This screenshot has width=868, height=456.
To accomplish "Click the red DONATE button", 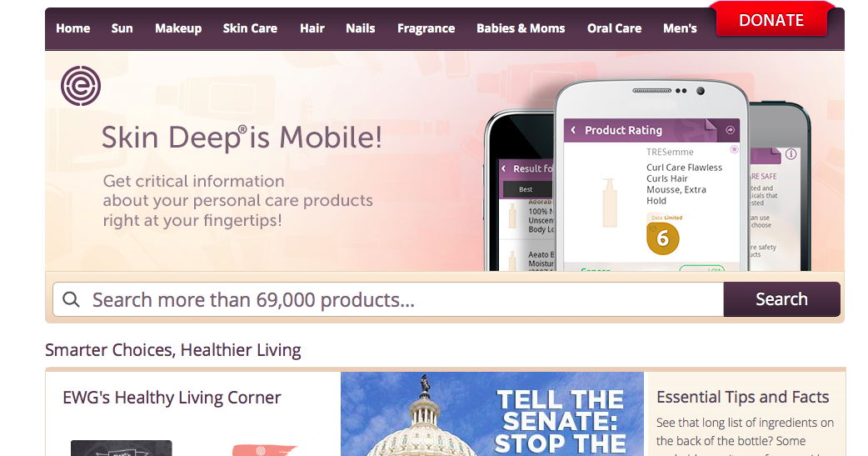I will pos(771,20).
